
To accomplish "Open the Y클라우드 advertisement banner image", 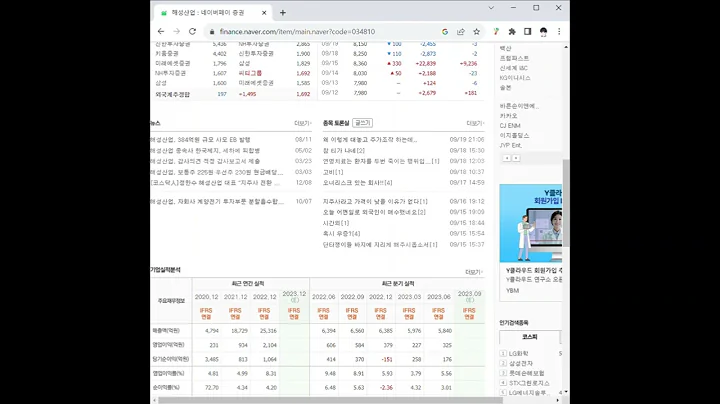I will [x=530, y=223].
